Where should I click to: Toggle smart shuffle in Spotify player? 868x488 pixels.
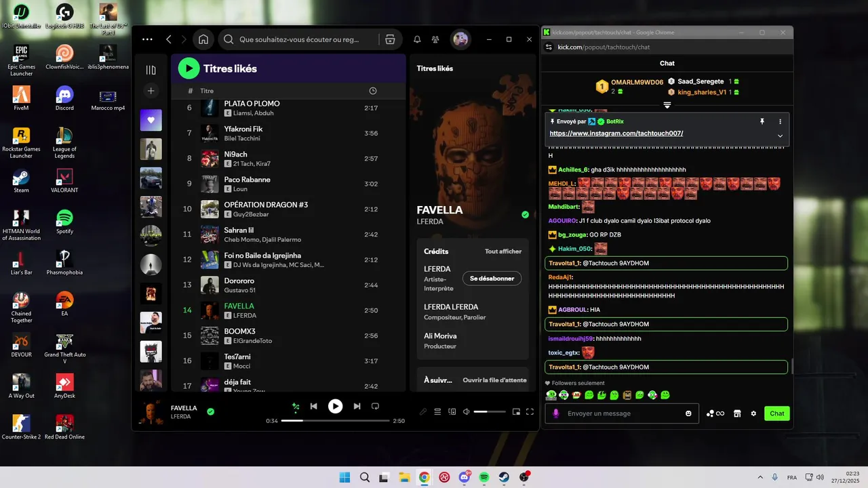[x=296, y=407]
